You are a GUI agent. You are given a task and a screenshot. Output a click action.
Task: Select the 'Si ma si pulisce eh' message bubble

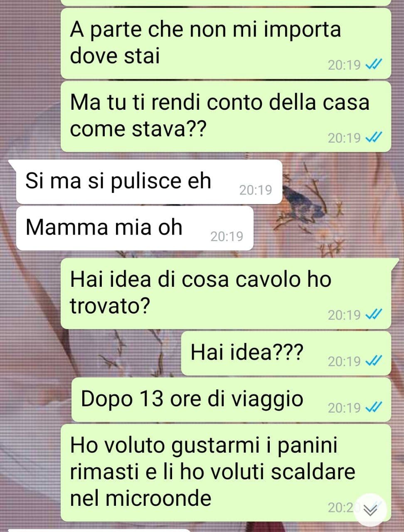(149, 182)
